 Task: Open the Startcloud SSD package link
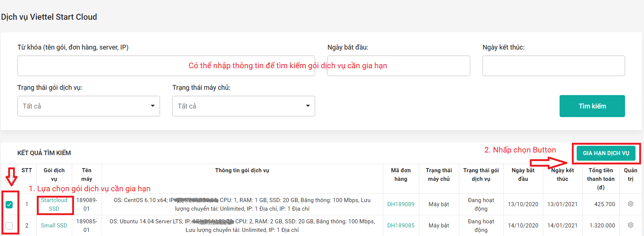point(54,204)
